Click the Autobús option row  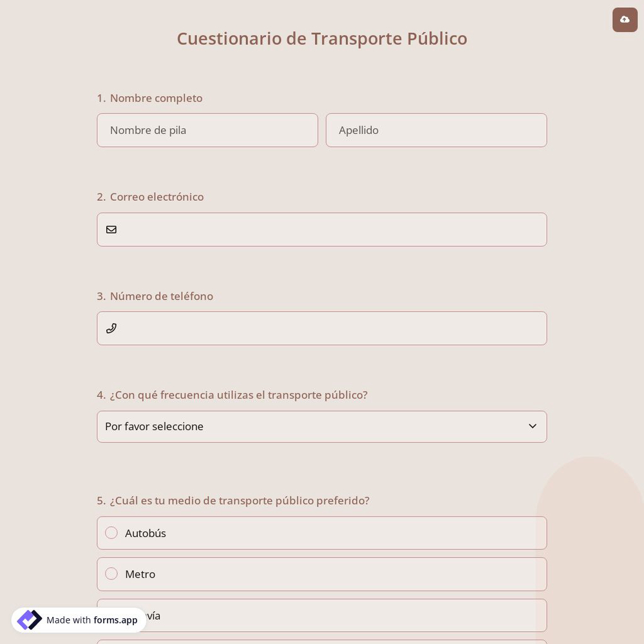point(322,533)
